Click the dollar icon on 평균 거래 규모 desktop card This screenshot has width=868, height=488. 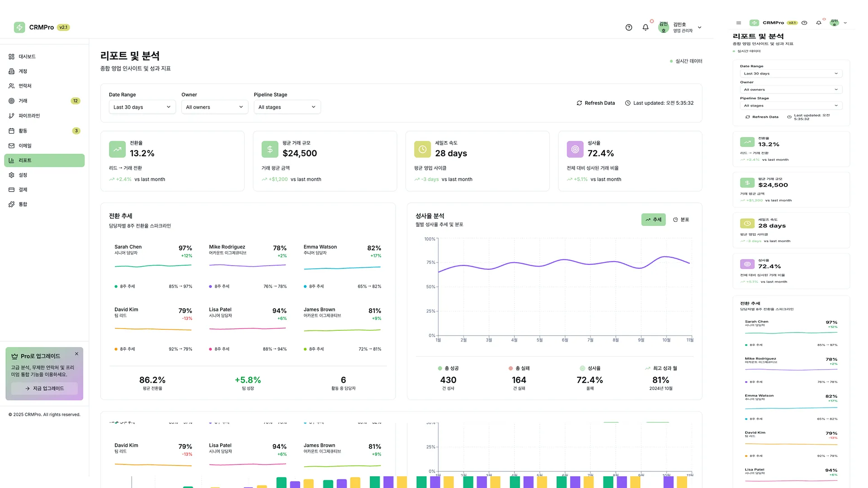[x=270, y=149]
